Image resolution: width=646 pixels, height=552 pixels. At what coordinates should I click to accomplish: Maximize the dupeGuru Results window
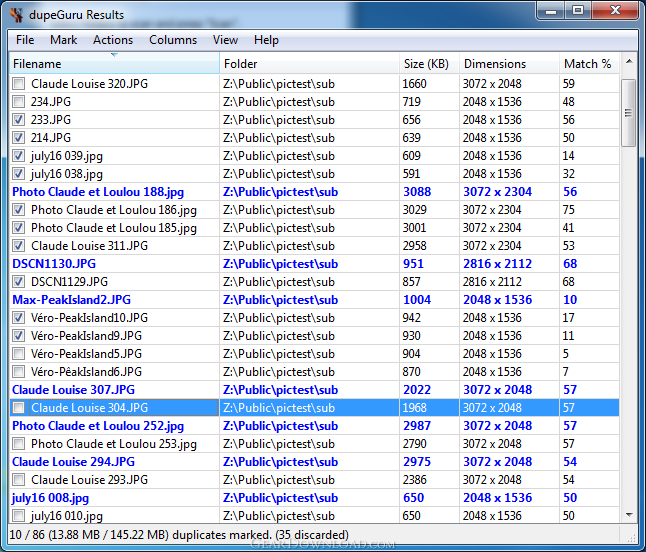[x=578, y=11]
